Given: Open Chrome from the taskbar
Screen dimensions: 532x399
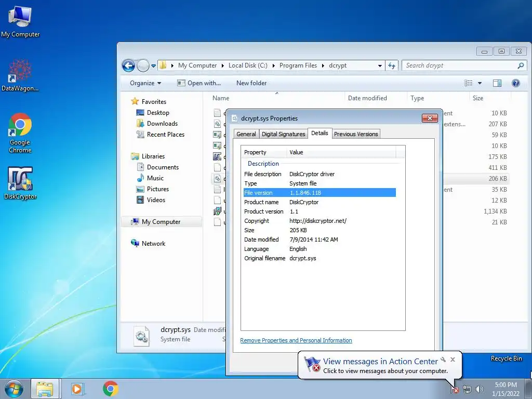Looking at the screenshot, I should click(x=111, y=389).
